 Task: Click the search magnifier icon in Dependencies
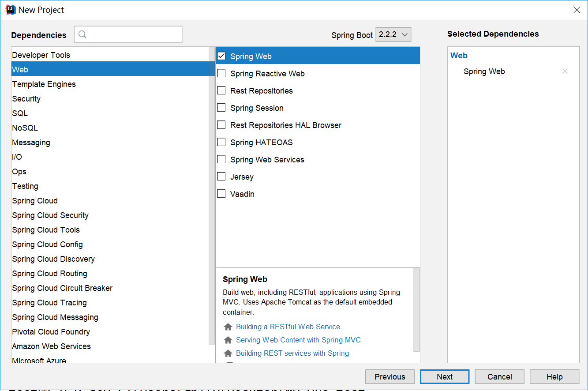click(x=82, y=34)
